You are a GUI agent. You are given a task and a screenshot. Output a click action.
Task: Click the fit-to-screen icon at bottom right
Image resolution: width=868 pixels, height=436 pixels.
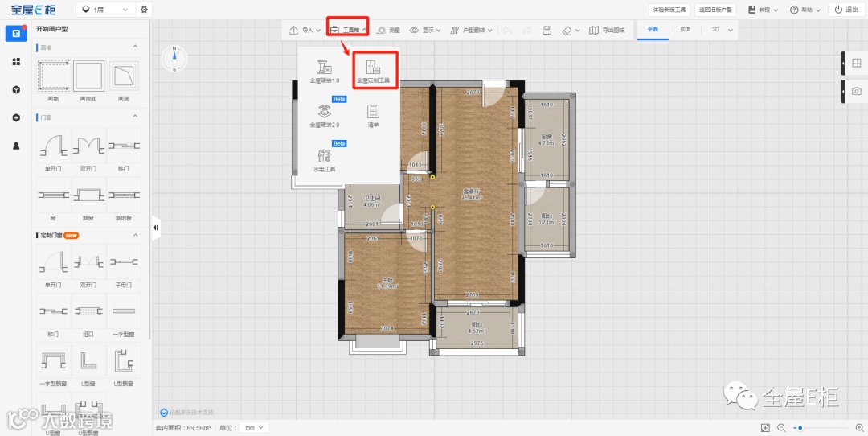click(x=766, y=428)
